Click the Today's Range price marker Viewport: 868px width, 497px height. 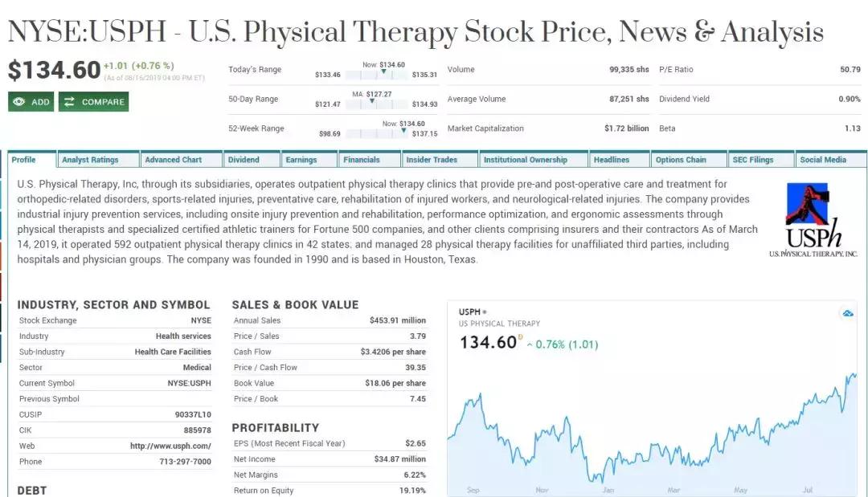383,73
